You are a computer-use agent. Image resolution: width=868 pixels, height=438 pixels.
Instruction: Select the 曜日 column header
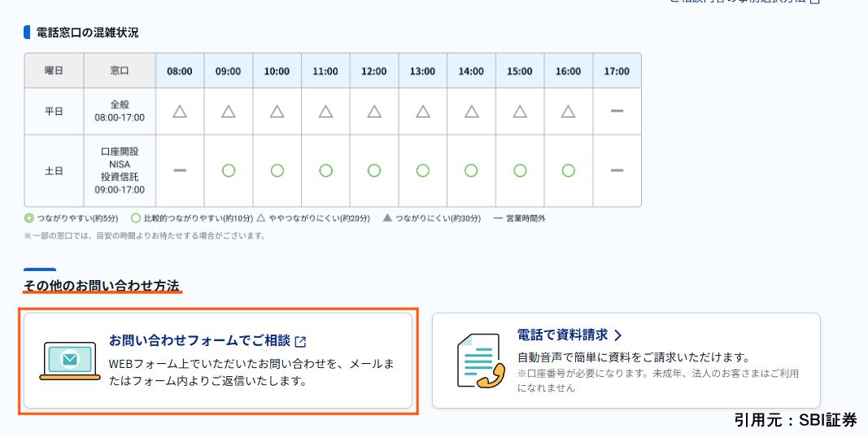click(x=54, y=71)
